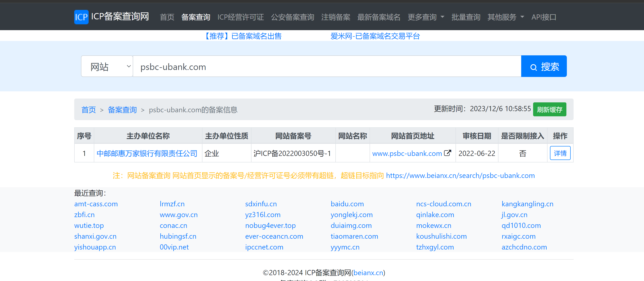Open the 网站 search type dropdown
This screenshot has height=281, width=644.
(x=107, y=67)
